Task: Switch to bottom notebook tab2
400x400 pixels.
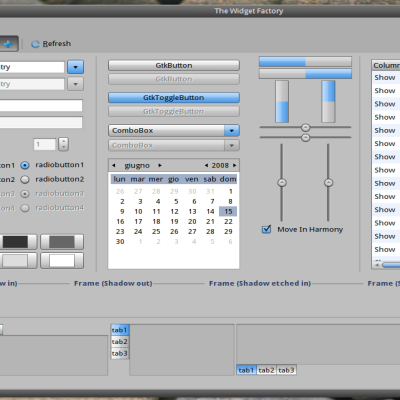Action: [266, 370]
